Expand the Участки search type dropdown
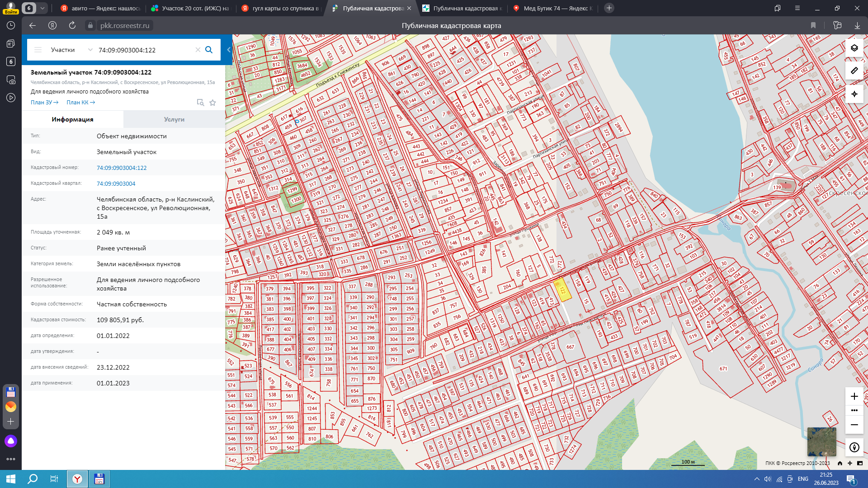 coord(90,50)
